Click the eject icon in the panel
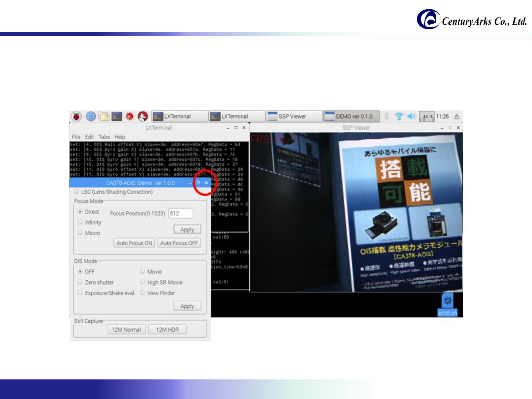 (x=457, y=116)
